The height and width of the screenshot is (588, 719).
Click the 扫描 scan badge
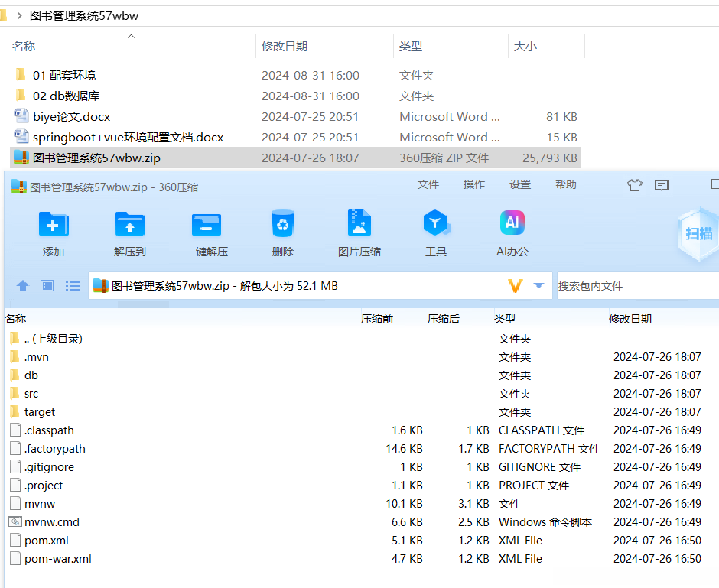[x=698, y=234]
